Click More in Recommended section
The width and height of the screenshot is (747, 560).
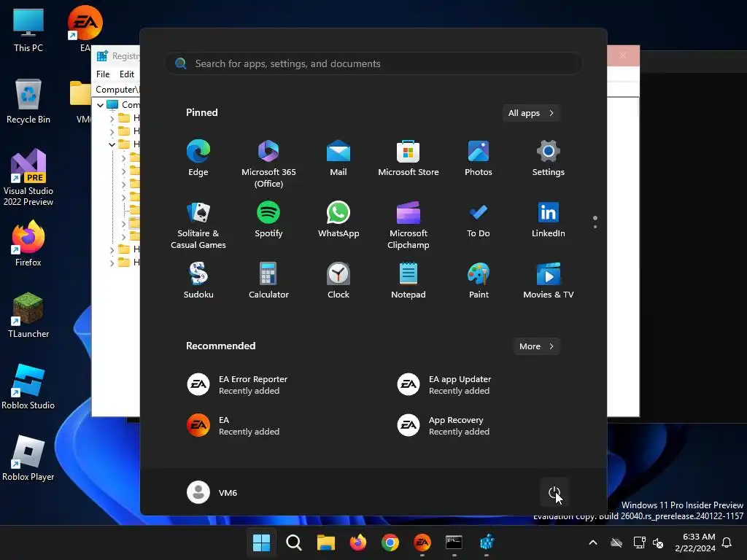tap(536, 346)
